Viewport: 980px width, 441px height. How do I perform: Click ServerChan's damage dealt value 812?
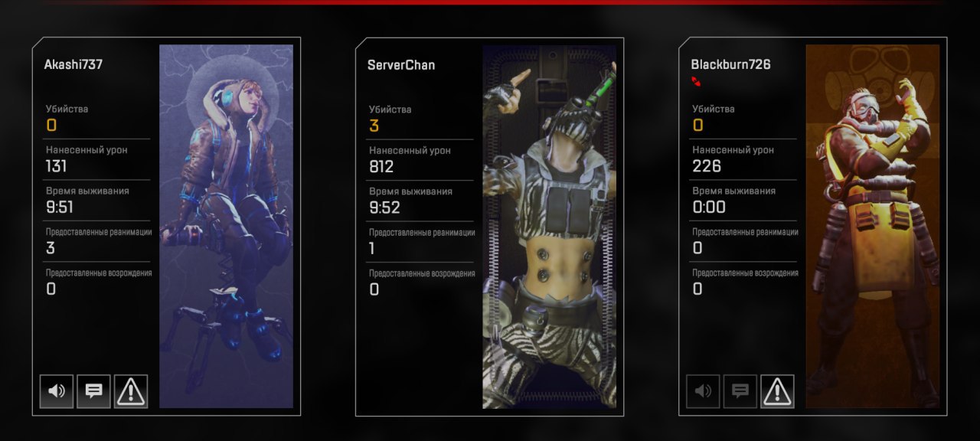click(x=381, y=166)
